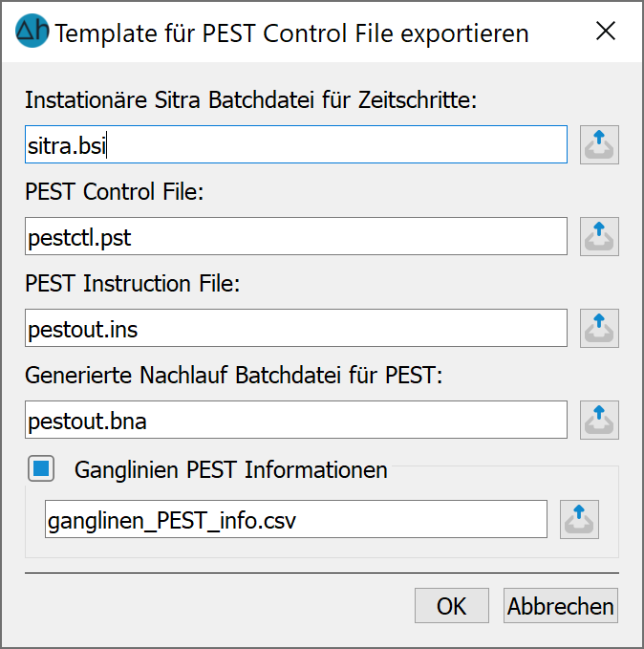Browse for ganglinen_PEST_info.csv file location
The height and width of the screenshot is (649, 644).
579,519
